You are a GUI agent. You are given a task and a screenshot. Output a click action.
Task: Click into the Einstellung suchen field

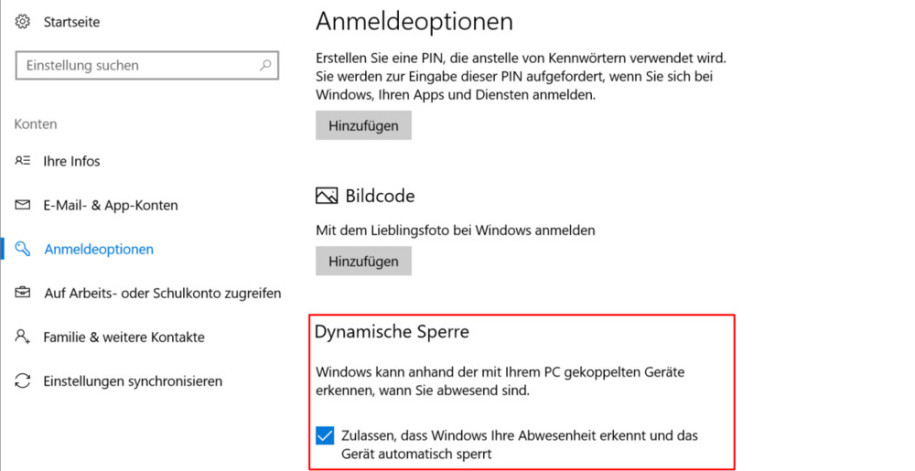click(147, 65)
